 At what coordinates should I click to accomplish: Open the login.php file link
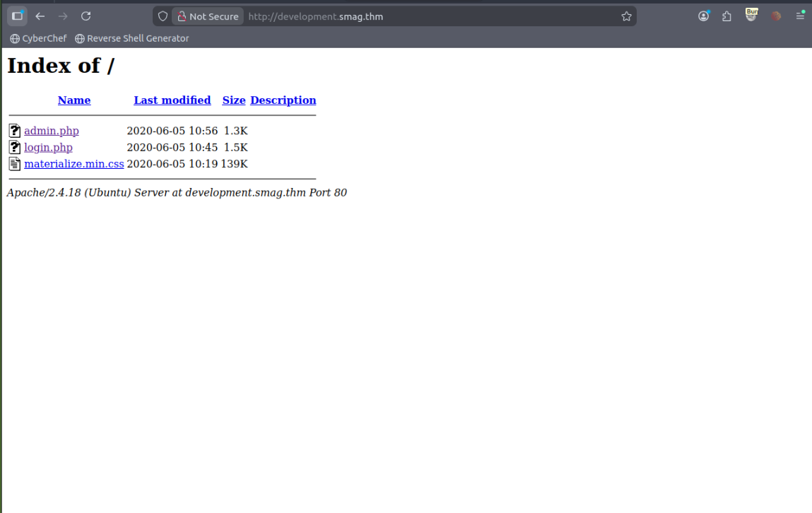pyautogui.click(x=48, y=148)
